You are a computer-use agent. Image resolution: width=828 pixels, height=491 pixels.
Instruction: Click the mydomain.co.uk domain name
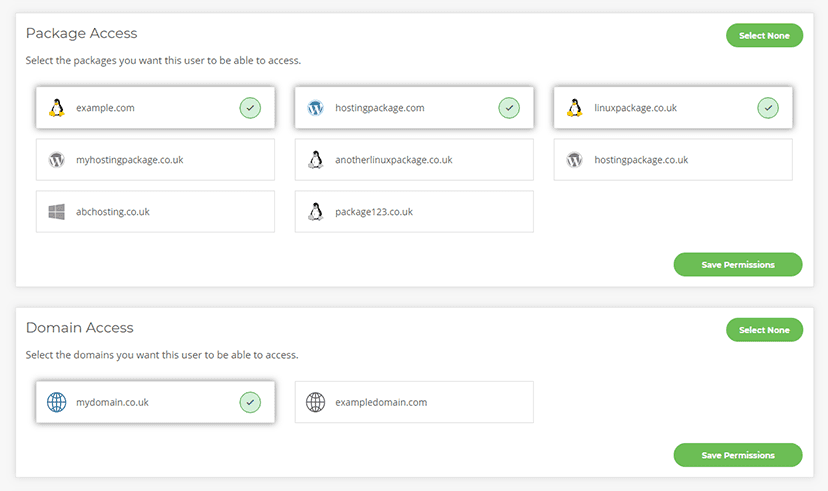pos(112,402)
